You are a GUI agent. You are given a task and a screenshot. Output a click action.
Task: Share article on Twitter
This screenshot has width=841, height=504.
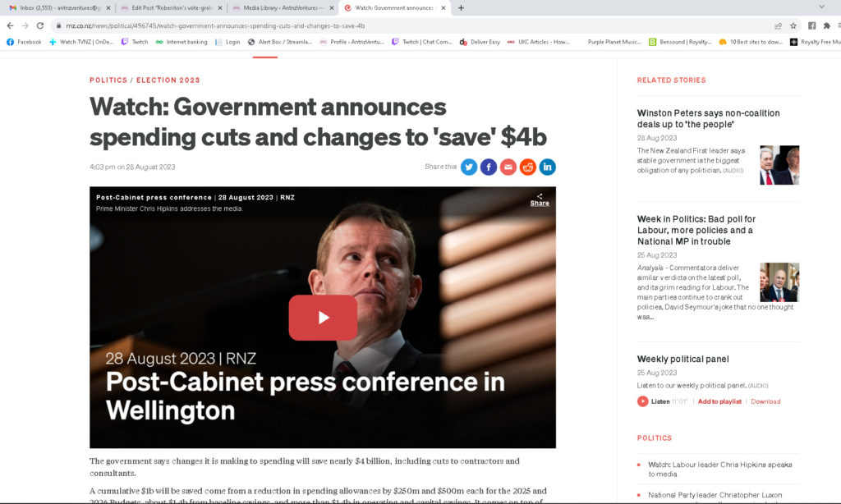[x=469, y=167]
